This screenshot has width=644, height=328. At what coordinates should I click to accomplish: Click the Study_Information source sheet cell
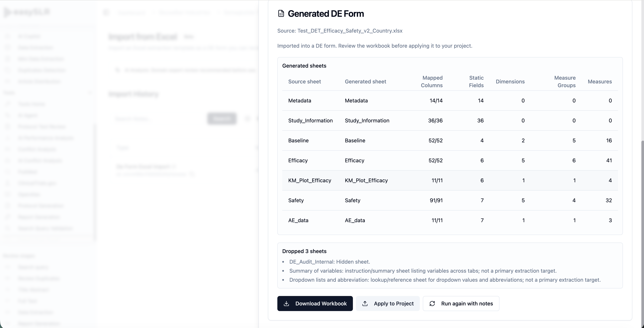tap(310, 120)
